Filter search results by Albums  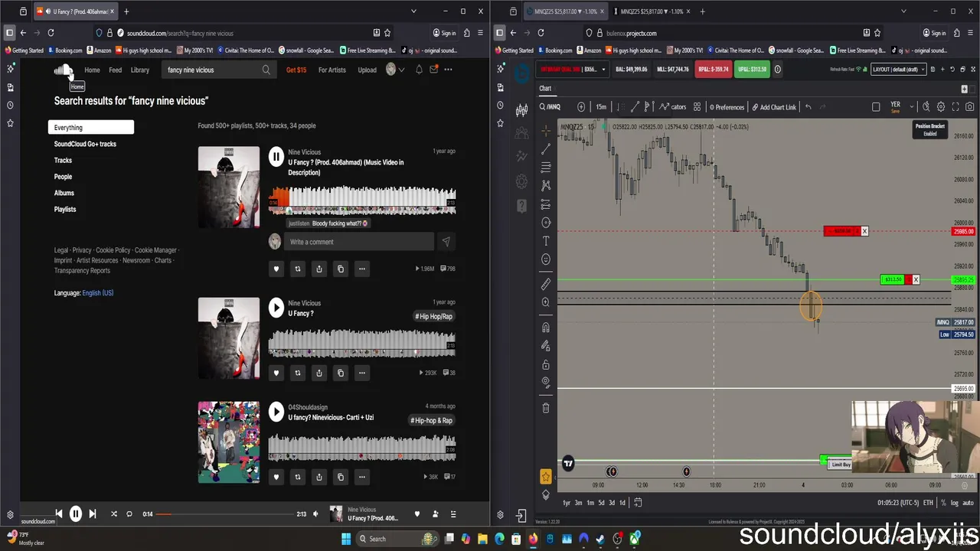tap(64, 193)
